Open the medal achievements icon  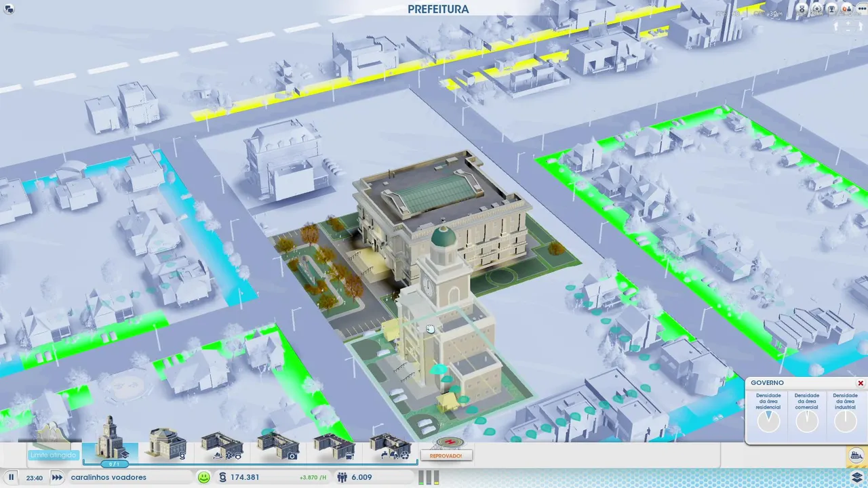click(802, 9)
